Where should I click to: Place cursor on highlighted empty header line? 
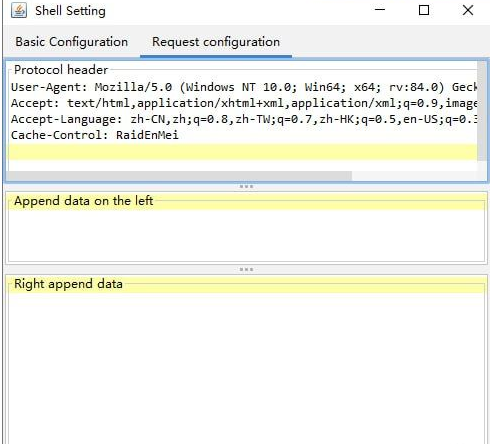coord(243,152)
